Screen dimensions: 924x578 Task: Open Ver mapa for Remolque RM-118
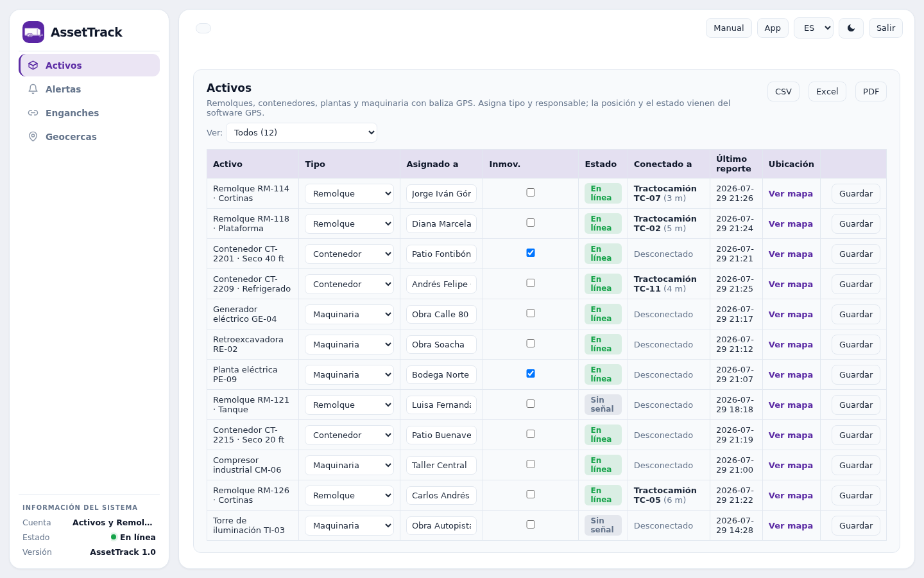click(x=791, y=224)
